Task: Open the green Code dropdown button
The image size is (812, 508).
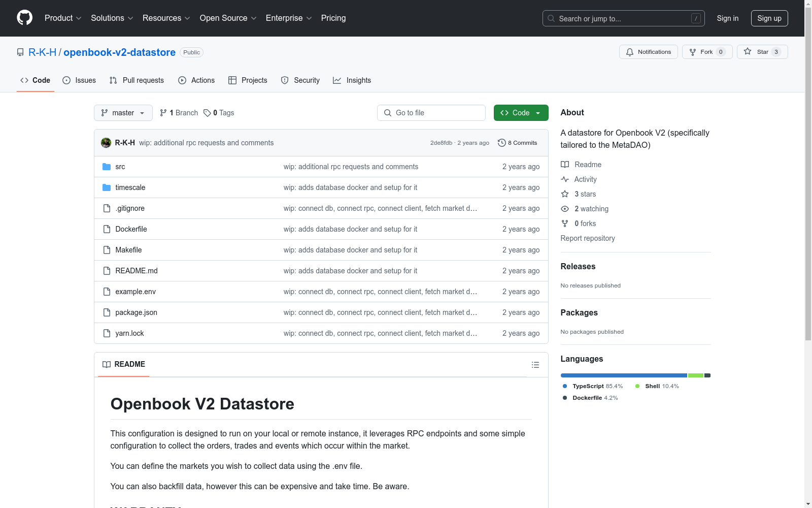Action: (x=521, y=113)
